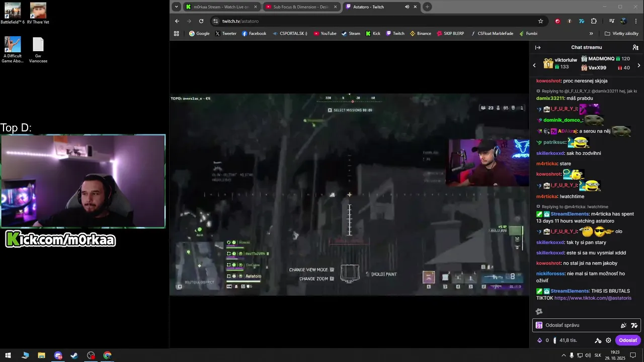Open the volume control in system tray
The image size is (644, 362).
[588, 355]
